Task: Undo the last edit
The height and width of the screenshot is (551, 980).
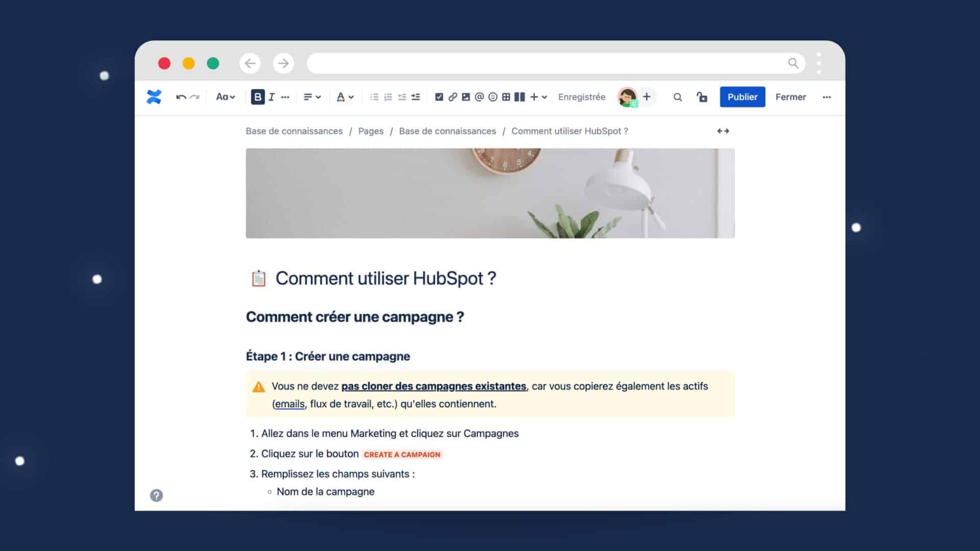Action: [181, 97]
